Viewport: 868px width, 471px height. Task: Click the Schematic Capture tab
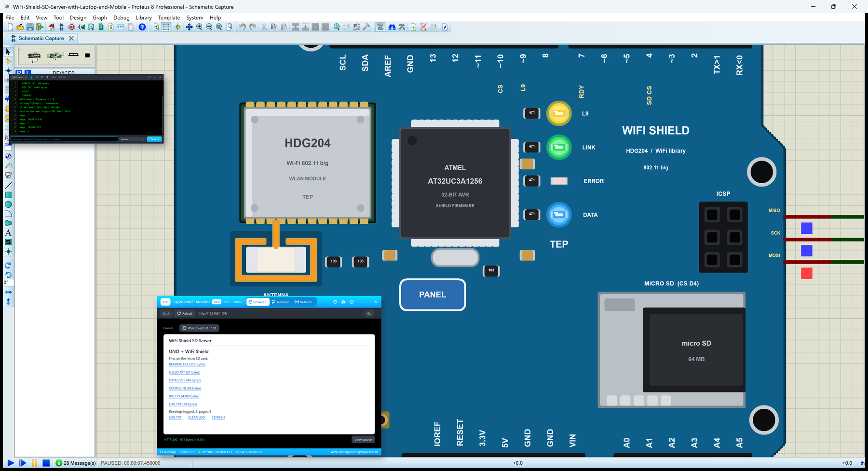(41, 38)
